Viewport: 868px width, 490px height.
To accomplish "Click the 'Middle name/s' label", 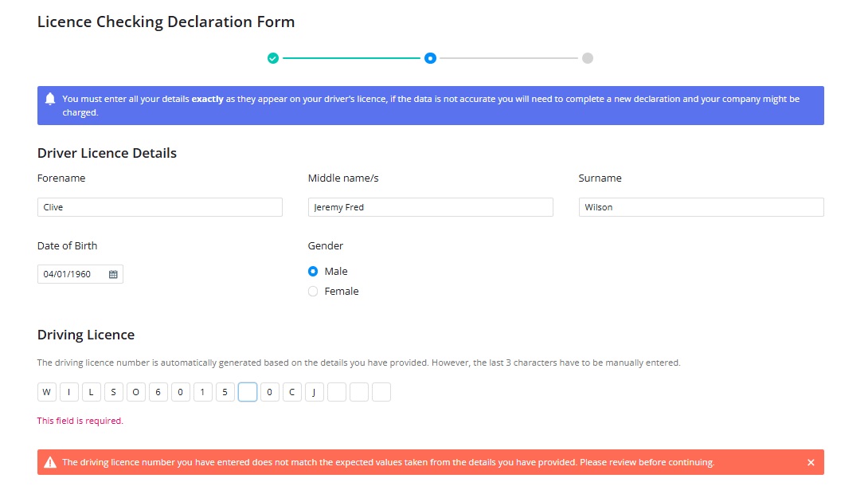I will coord(343,178).
